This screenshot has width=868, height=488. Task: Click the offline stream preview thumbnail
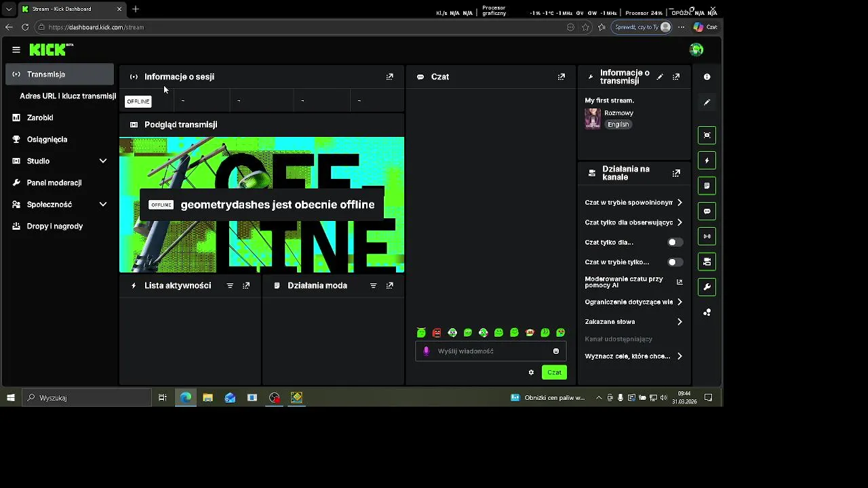[x=262, y=205]
